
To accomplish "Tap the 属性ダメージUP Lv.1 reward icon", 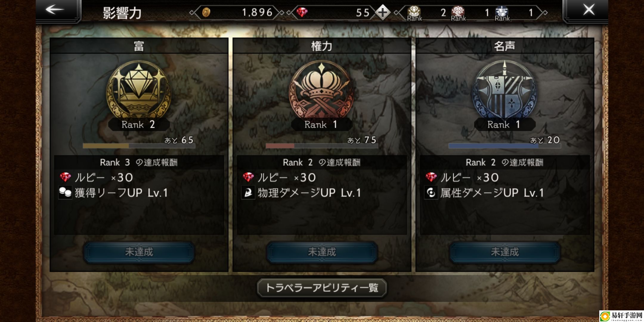I will click(431, 193).
